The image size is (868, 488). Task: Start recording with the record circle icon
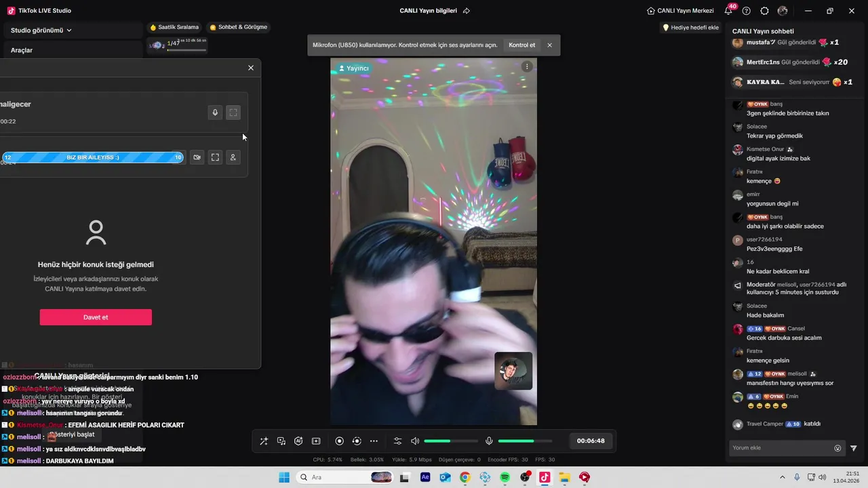(340, 441)
